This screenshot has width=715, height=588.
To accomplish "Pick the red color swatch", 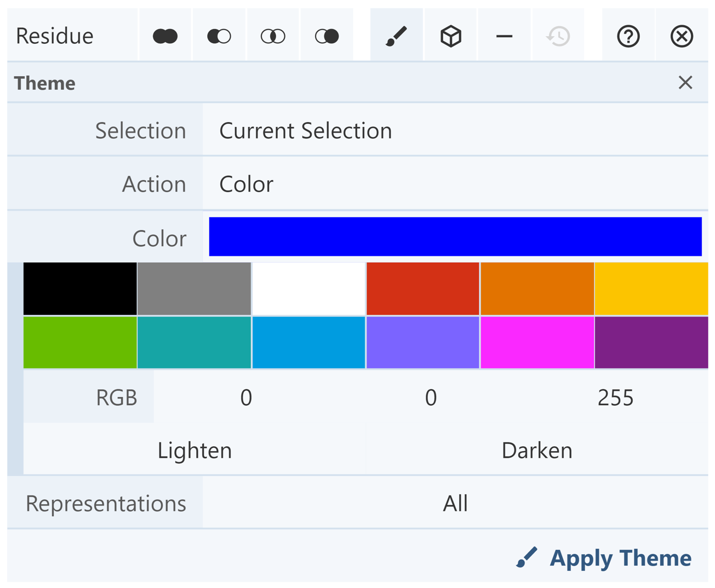I will (422, 289).
